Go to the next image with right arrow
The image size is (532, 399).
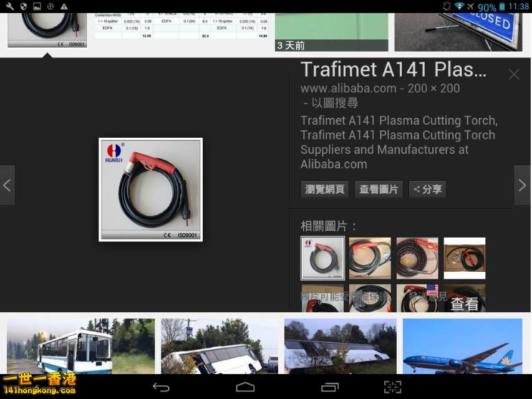coord(523,185)
